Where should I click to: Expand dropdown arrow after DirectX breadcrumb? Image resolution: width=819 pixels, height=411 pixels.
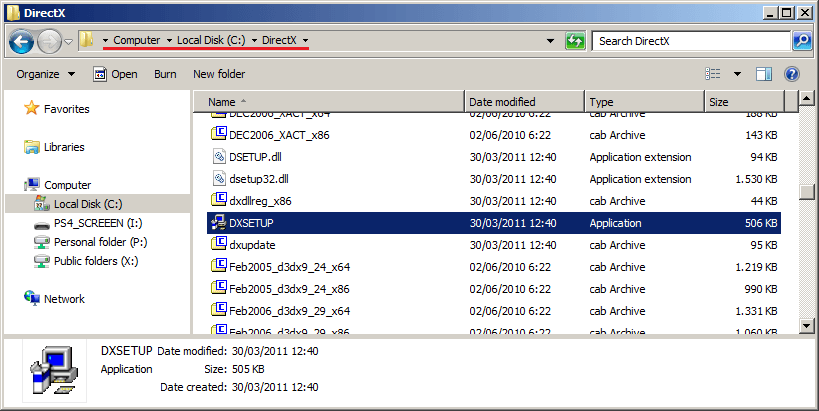305,41
